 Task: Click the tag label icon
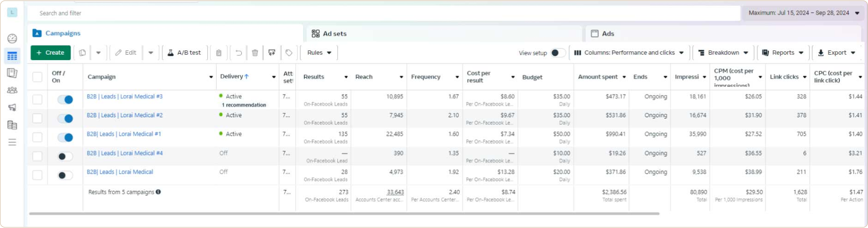289,53
